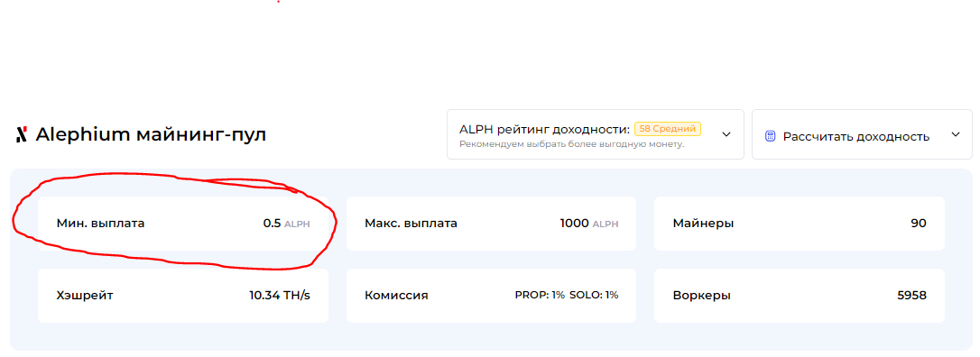The width and height of the screenshot is (980, 357).
Task: Click the 0.5 ALPH minimum payout value
Action: pyautogui.click(x=286, y=224)
